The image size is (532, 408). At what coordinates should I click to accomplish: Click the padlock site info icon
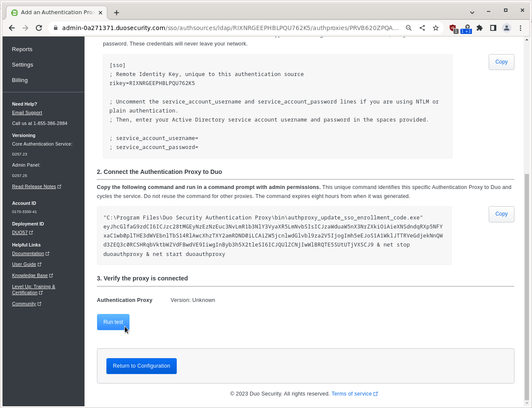point(55,28)
